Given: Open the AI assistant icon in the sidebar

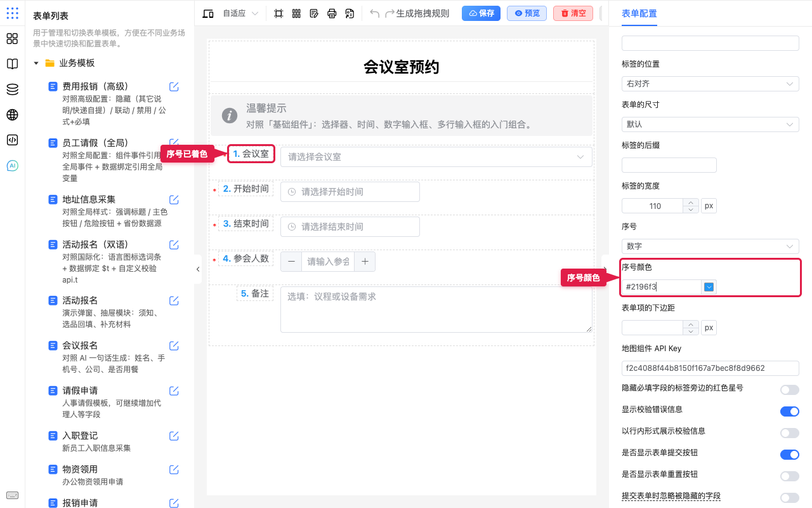Looking at the screenshot, I should coord(12,166).
